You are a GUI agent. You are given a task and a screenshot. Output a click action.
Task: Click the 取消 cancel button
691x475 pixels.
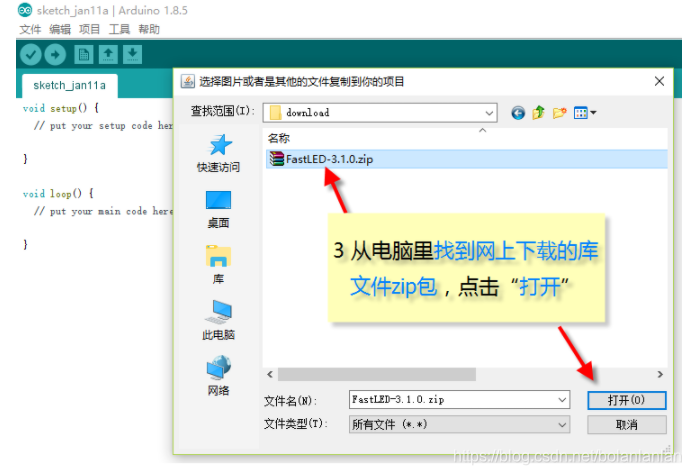coord(626,425)
